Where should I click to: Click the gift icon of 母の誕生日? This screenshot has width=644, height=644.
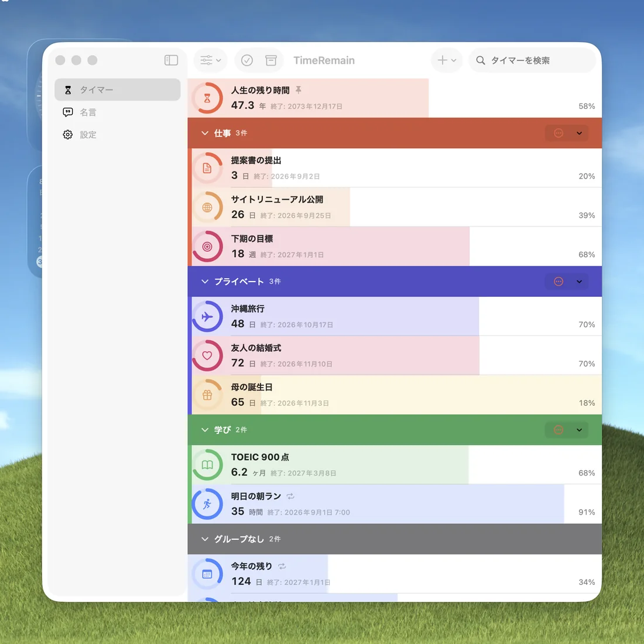click(207, 395)
